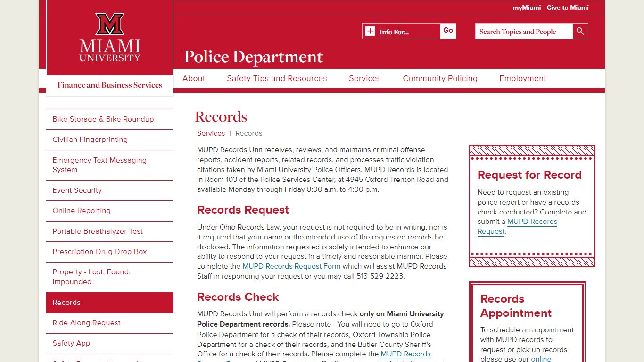Open the myMiami link
This screenshot has height=362, width=644.
click(527, 8)
